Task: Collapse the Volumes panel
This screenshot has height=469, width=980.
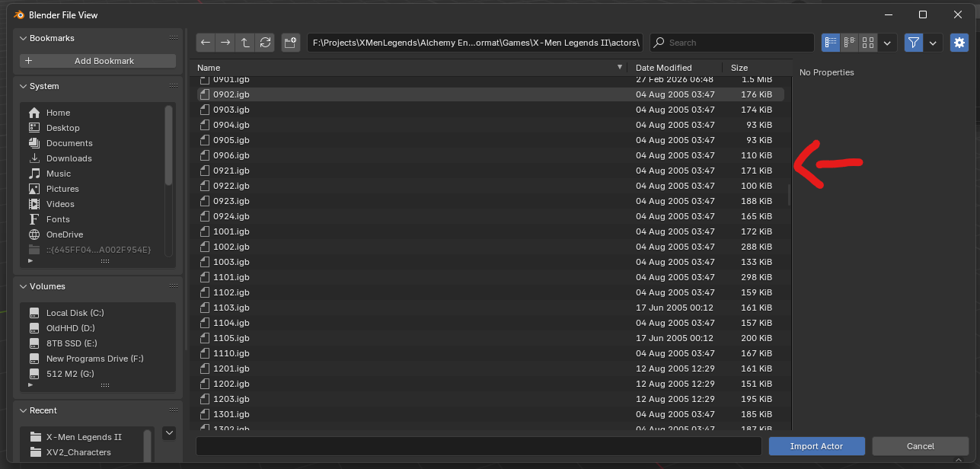Action: click(24, 286)
